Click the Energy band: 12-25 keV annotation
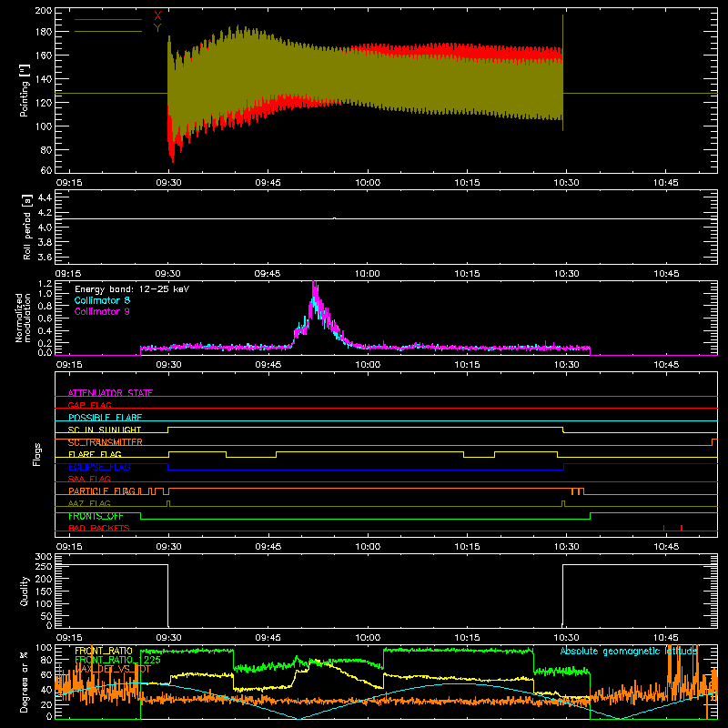Viewport: 728px width, 728px height. point(132,289)
